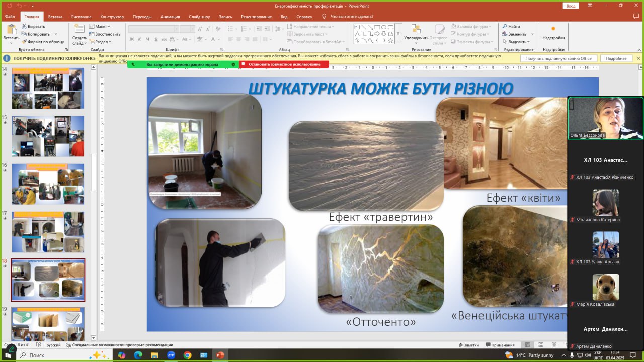644x362 pixels.
Task: Expand the shapes gallery more arrow
Action: click(x=398, y=34)
